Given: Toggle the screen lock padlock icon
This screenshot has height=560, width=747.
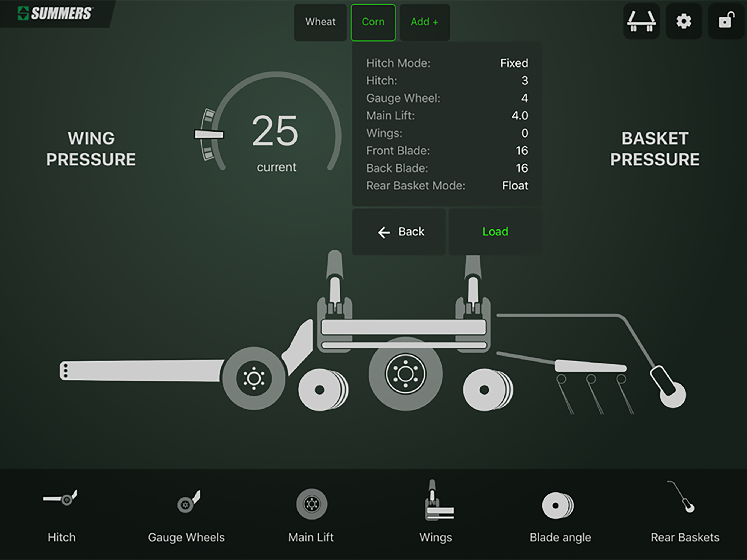Looking at the screenshot, I should (726, 21).
